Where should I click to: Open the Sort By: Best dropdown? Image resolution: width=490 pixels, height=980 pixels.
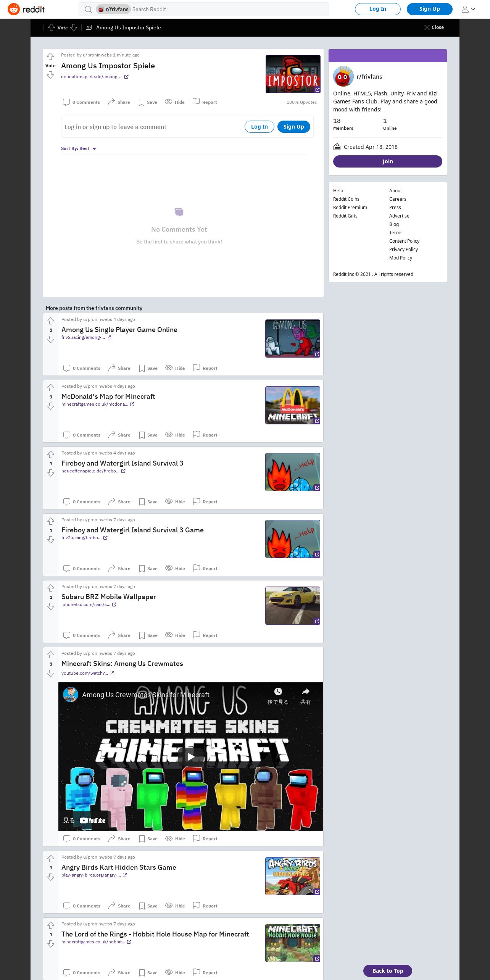click(x=79, y=148)
